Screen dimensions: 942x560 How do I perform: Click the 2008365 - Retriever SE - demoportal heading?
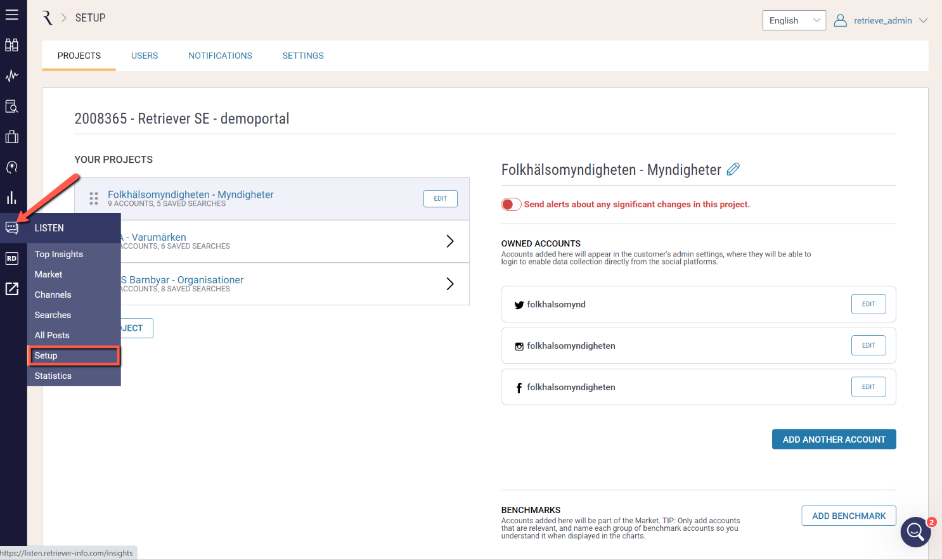(x=182, y=118)
